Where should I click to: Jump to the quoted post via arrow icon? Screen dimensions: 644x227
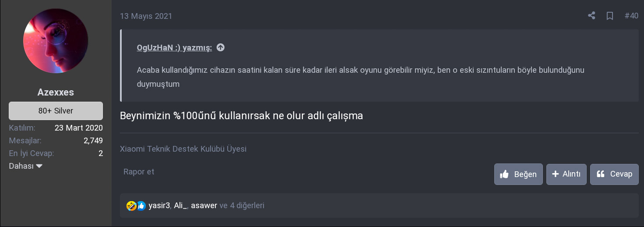pyautogui.click(x=221, y=47)
